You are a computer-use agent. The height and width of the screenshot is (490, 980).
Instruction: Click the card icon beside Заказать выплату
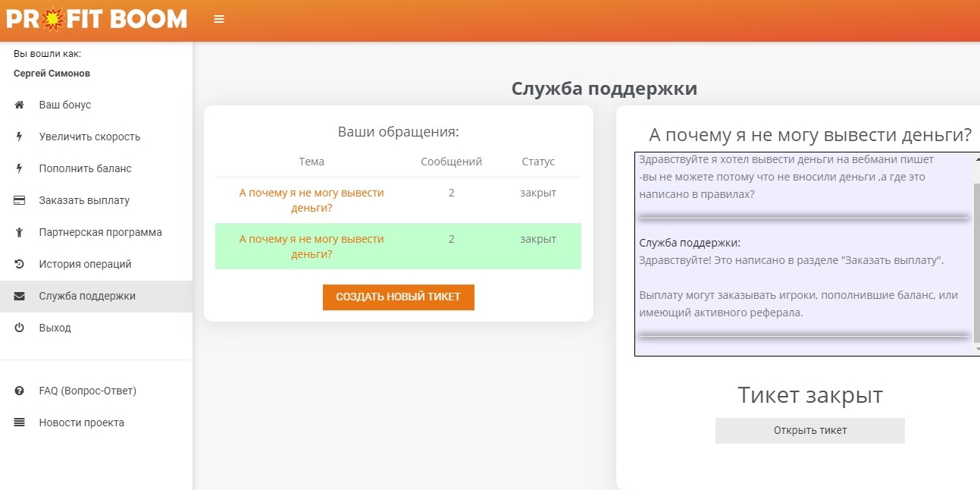[20, 201]
